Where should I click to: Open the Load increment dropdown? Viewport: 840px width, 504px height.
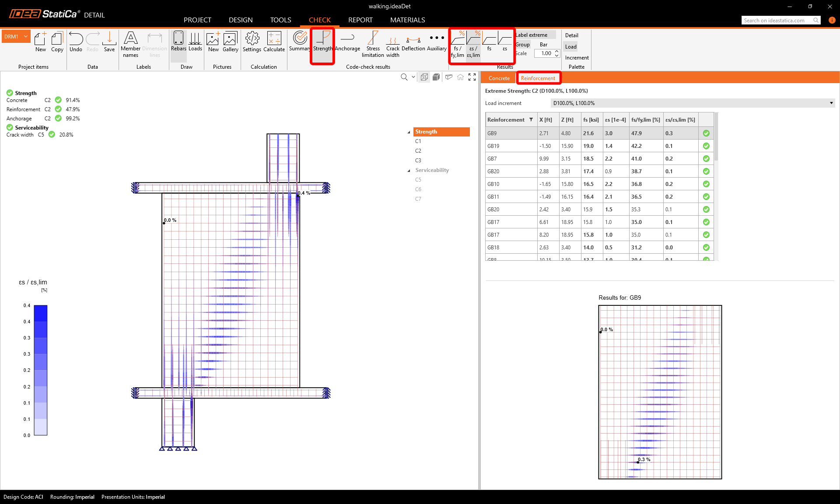(x=692, y=103)
